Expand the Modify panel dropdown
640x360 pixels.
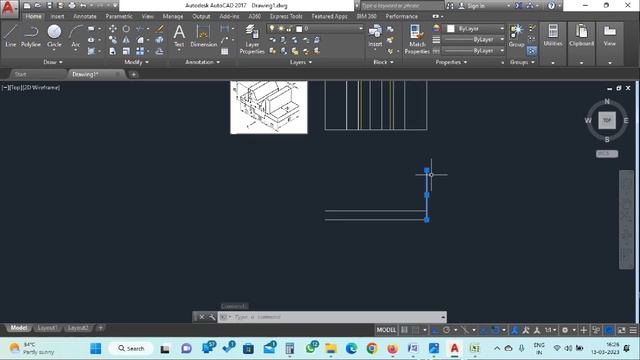pyautogui.click(x=136, y=62)
